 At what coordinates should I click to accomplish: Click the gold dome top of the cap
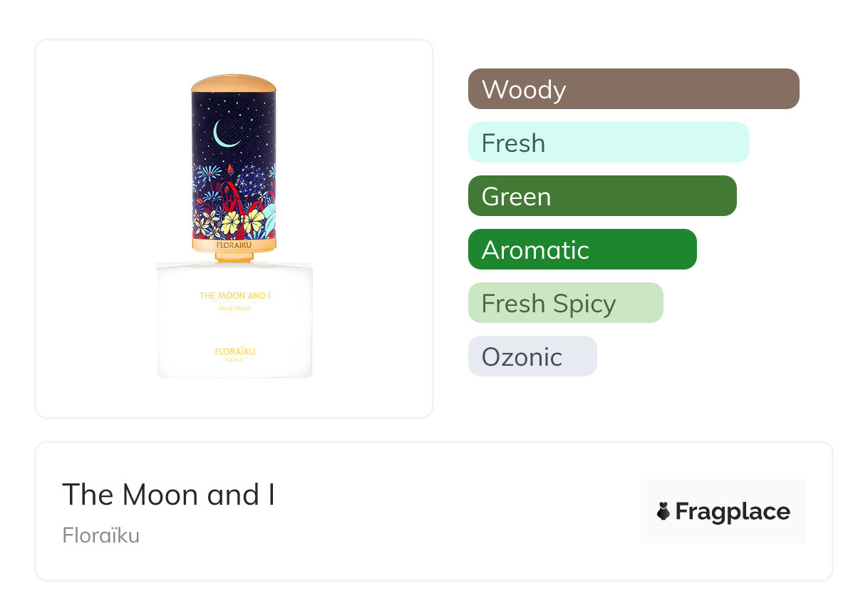[234, 83]
